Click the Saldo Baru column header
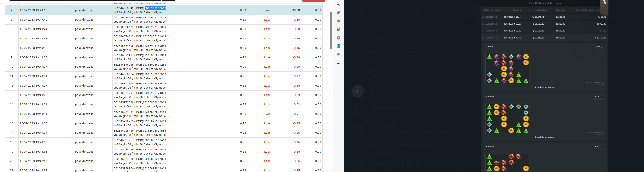This screenshot has width=644, height=172. point(541,10)
